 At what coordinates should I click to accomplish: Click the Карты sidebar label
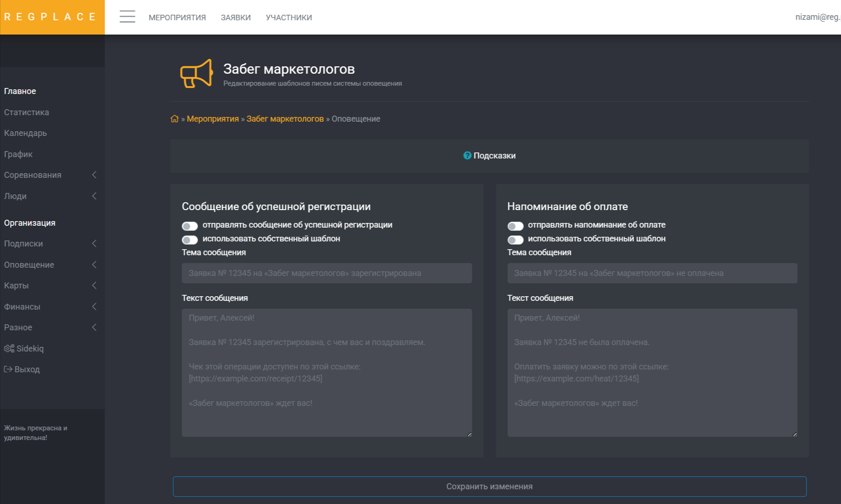click(x=16, y=285)
